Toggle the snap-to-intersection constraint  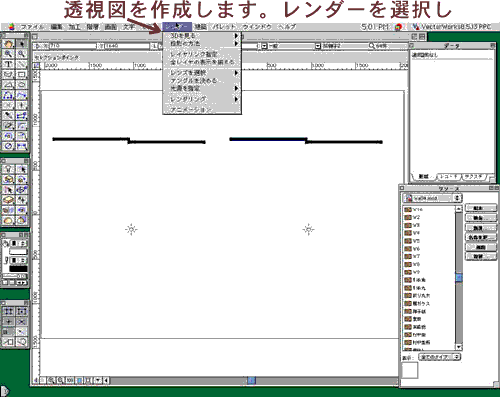(x=22, y=322)
